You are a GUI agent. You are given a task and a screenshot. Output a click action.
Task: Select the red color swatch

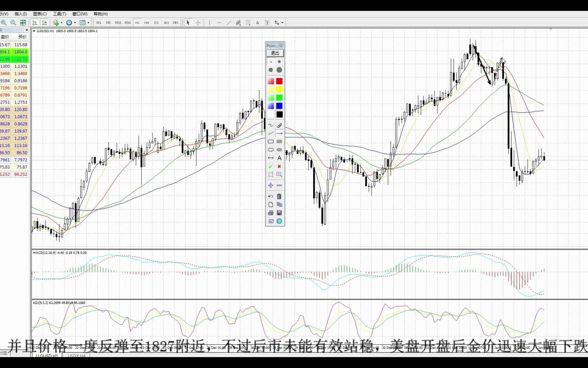[x=279, y=81]
